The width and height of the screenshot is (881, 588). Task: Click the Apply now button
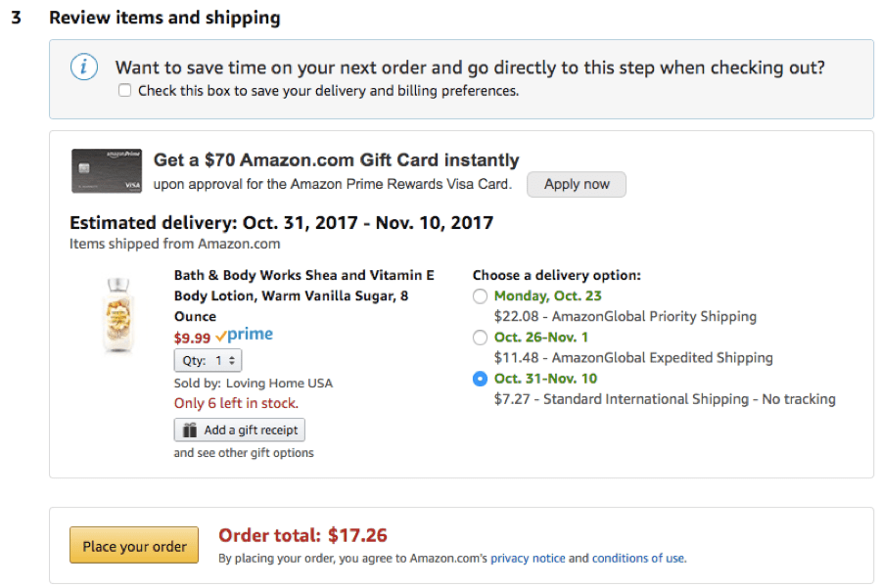point(576,184)
